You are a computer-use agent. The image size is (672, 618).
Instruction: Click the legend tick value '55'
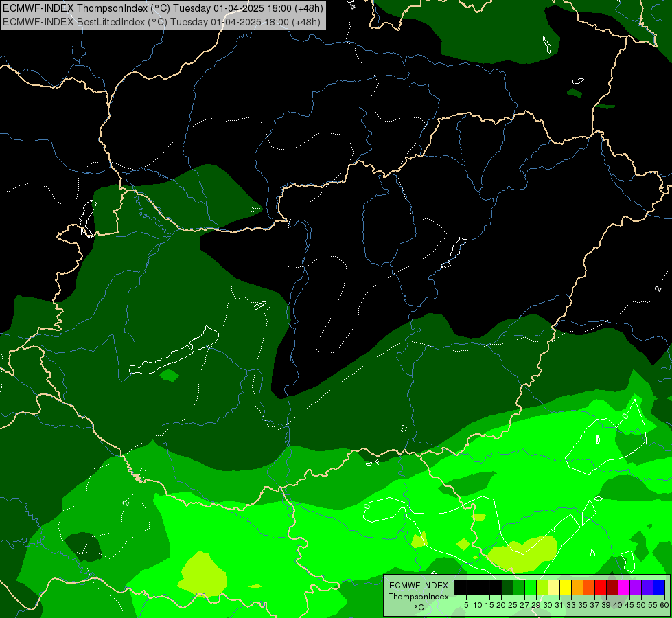tap(653, 605)
